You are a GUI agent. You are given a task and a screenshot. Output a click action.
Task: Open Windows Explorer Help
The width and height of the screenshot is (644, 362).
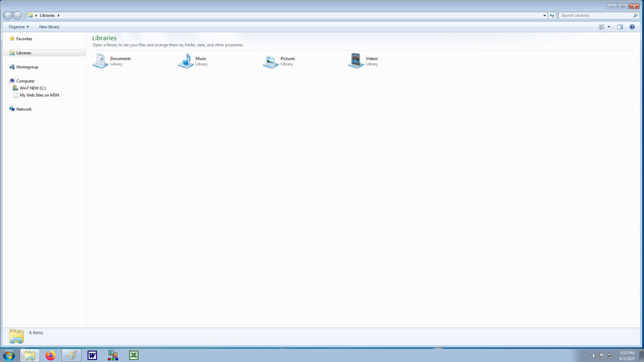tap(632, 27)
